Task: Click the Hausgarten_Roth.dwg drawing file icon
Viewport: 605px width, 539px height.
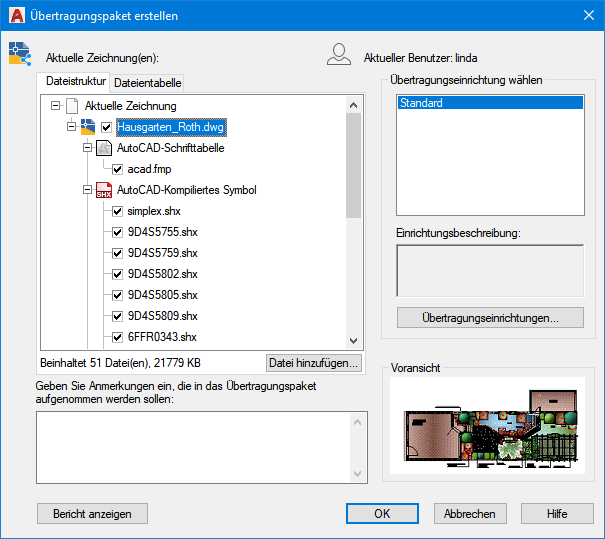Action: [88, 127]
